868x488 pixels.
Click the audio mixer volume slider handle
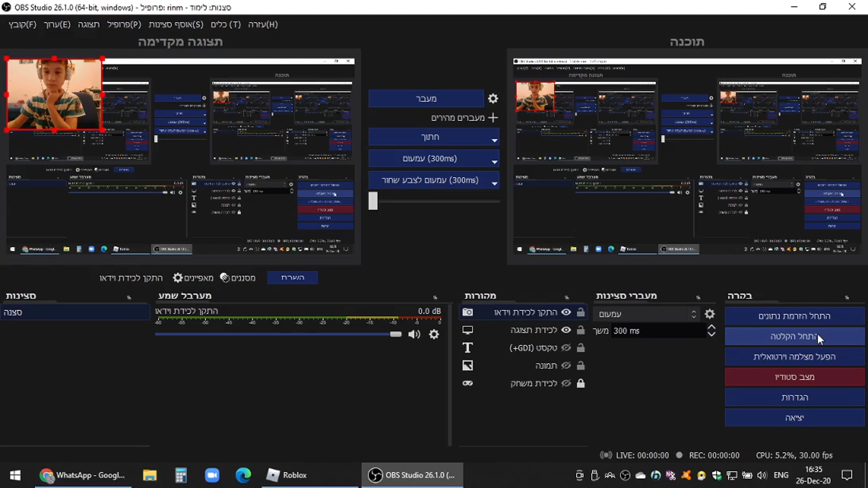point(396,334)
